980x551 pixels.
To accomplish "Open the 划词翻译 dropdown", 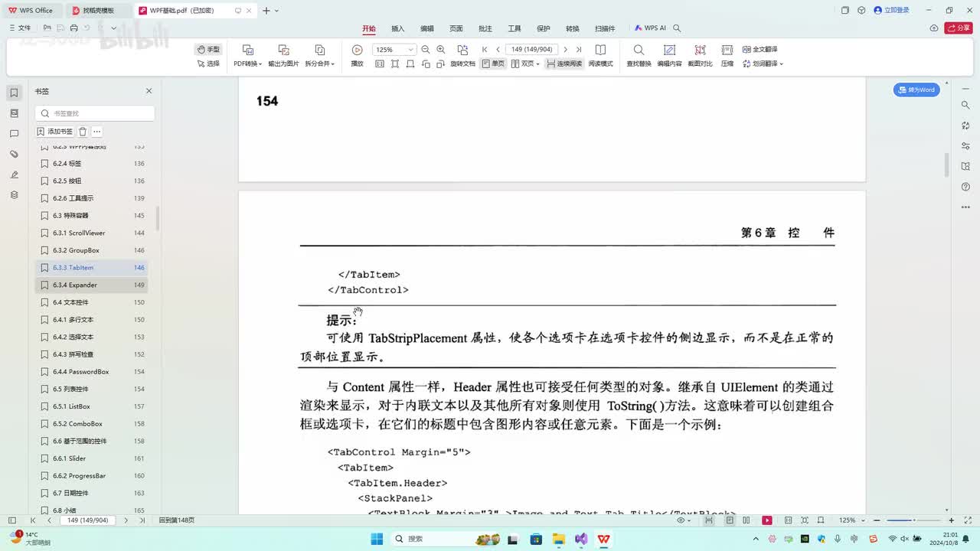I will 763,64.
